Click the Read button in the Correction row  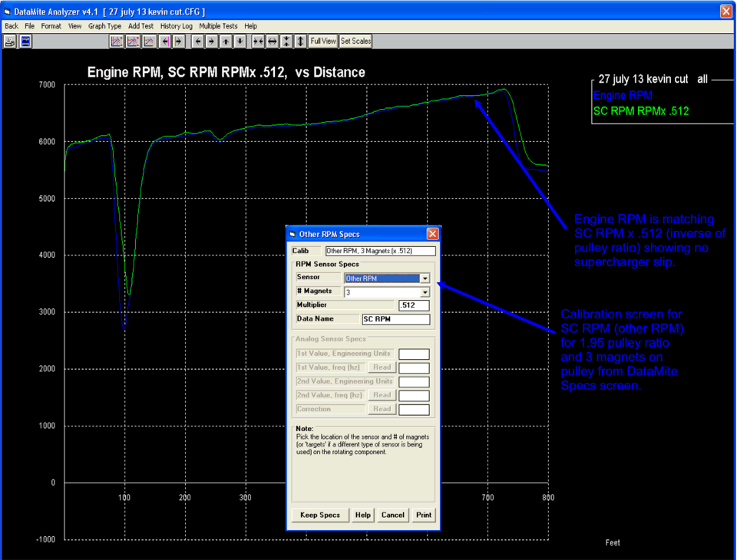(x=382, y=409)
